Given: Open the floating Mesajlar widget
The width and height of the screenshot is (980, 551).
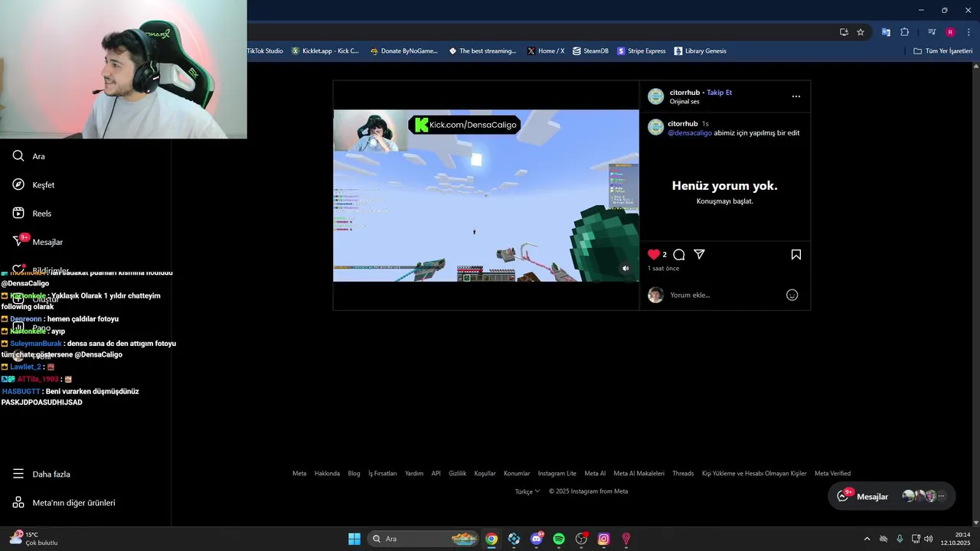Looking at the screenshot, I should coord(892,496).
